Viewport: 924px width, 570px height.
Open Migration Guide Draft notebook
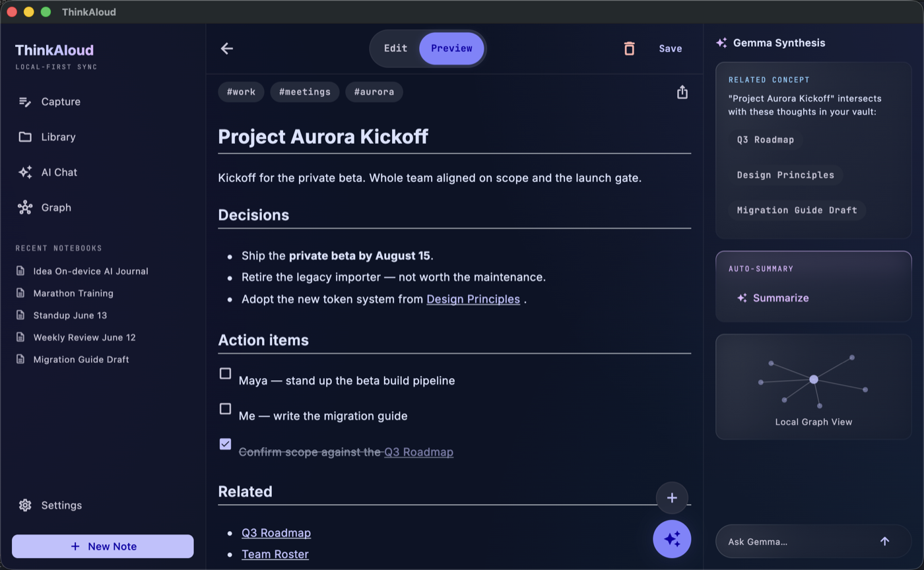pos(81,360)
